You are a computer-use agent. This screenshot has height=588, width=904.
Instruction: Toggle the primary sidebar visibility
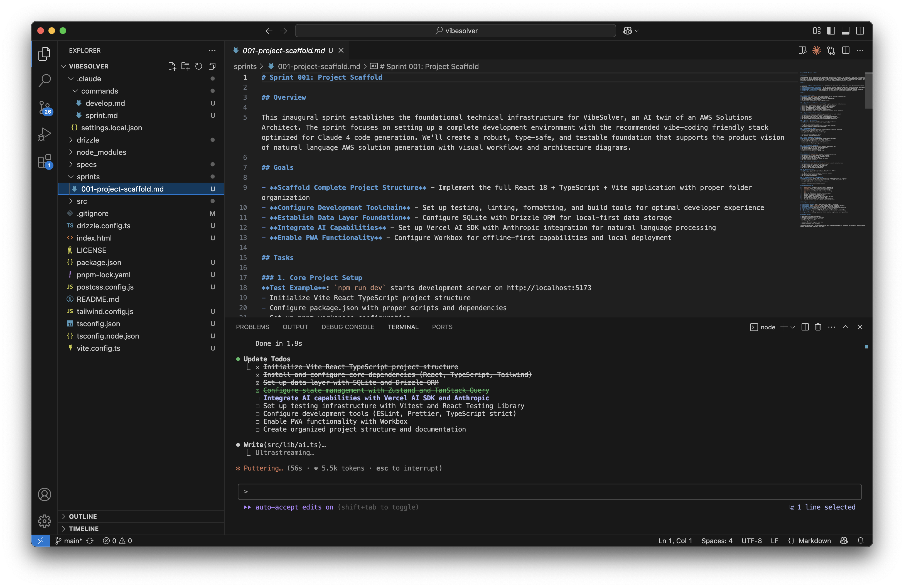tap(831, 31)
